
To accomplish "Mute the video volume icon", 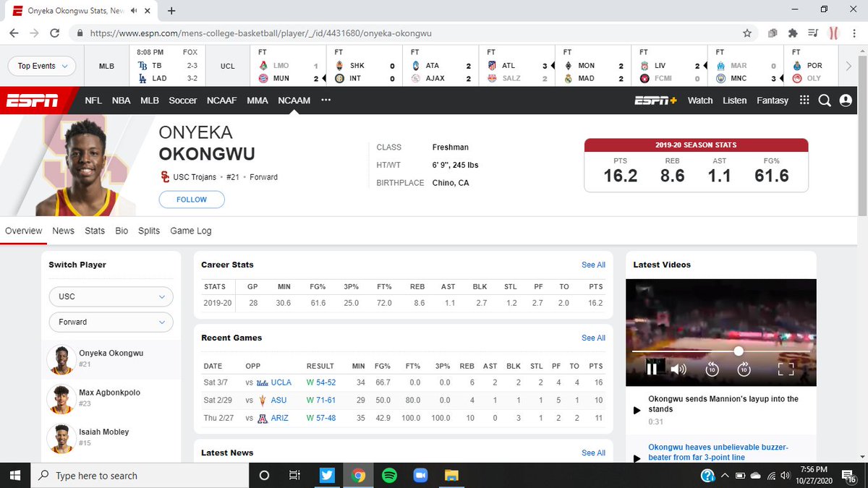I will click(678, 369).
